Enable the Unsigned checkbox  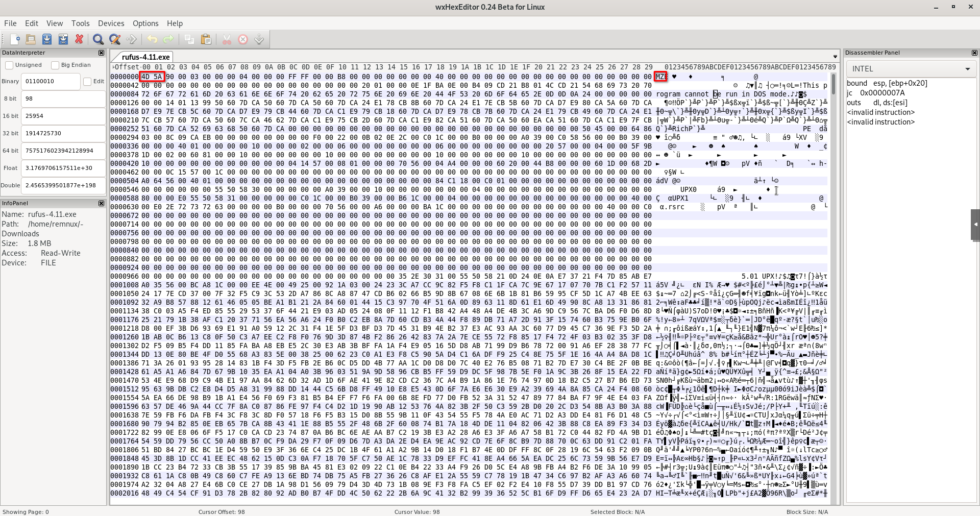9,65
